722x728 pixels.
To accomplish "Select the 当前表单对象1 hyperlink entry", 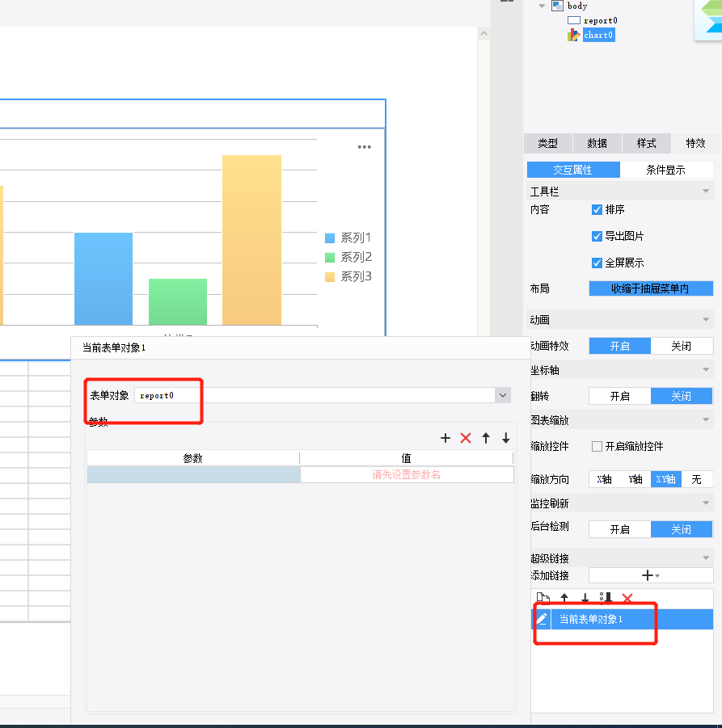I will [x=622, y=620].
